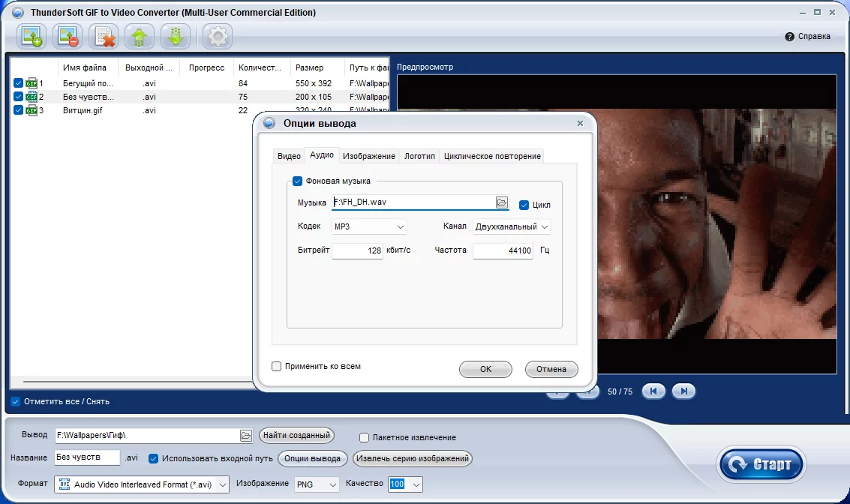Click GIF file icon in row 2
850x504 pixels.
coord(32,97)
